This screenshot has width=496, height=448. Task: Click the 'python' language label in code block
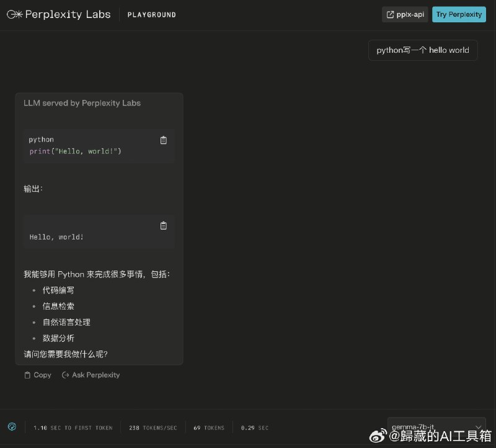42,140
